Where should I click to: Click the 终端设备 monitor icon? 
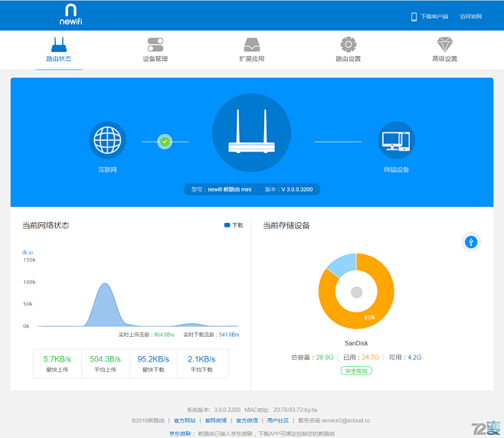pos(396,140)
